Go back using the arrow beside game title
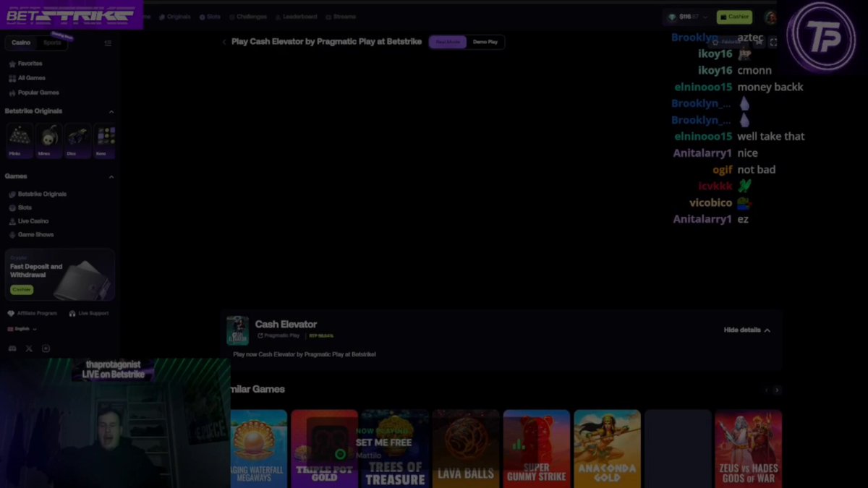The width and height of the screenshot is (868, 488). click(x=224, y=42)
